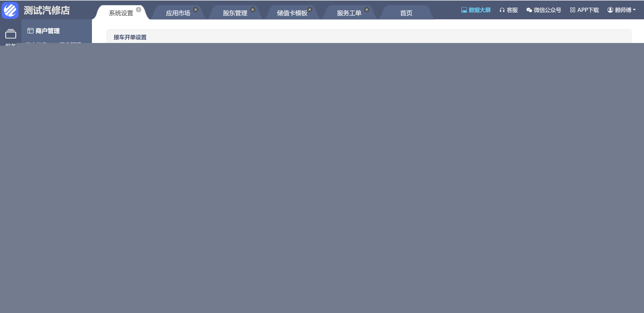Viewport: 644px width, 313px height.
Task: Click the 测试汽修店 shop name
Action: click(x=47, y=10)
